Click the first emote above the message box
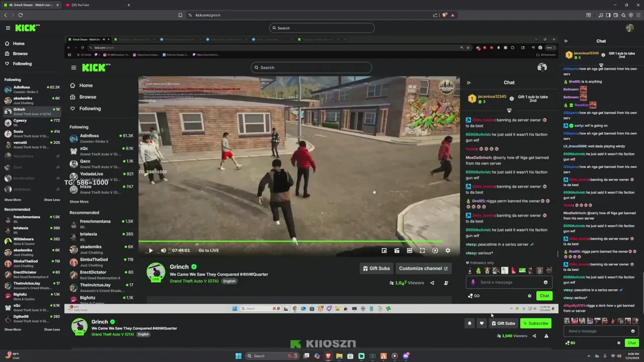 (x=567, y=321)
